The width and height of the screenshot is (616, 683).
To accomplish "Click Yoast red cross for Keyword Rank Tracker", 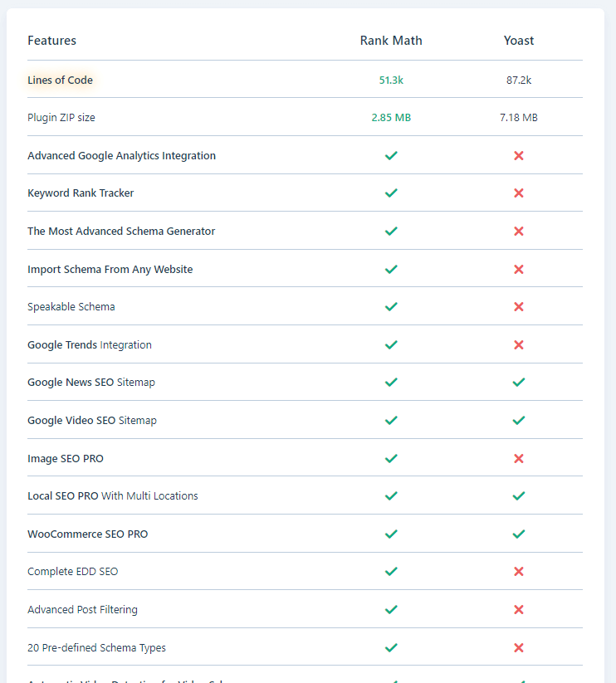I will coord(519,193).
